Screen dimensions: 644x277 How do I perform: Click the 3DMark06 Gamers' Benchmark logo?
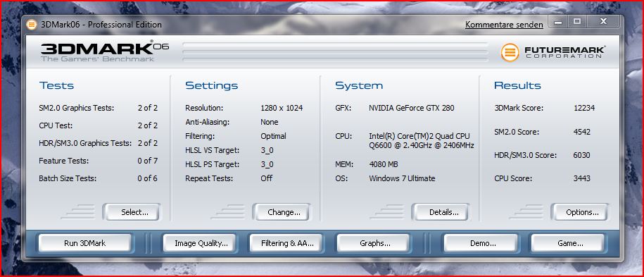[104, 51]
